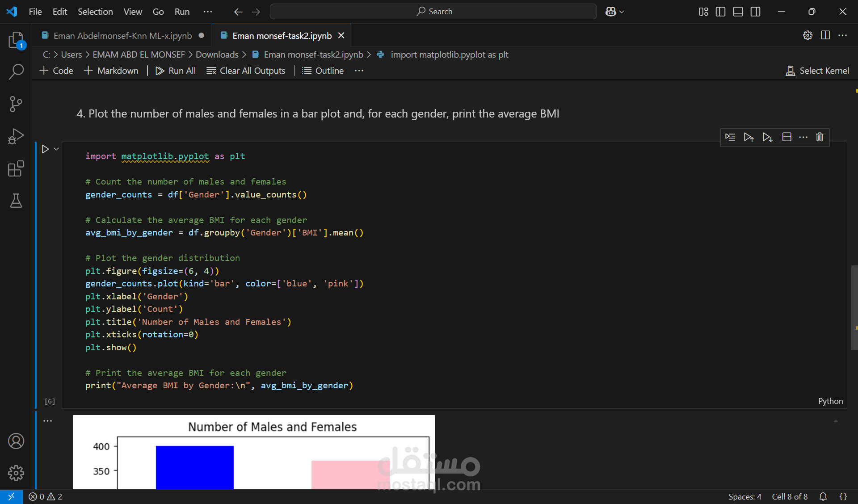
Task: Open the Extensions view
Action: (16, 169)
